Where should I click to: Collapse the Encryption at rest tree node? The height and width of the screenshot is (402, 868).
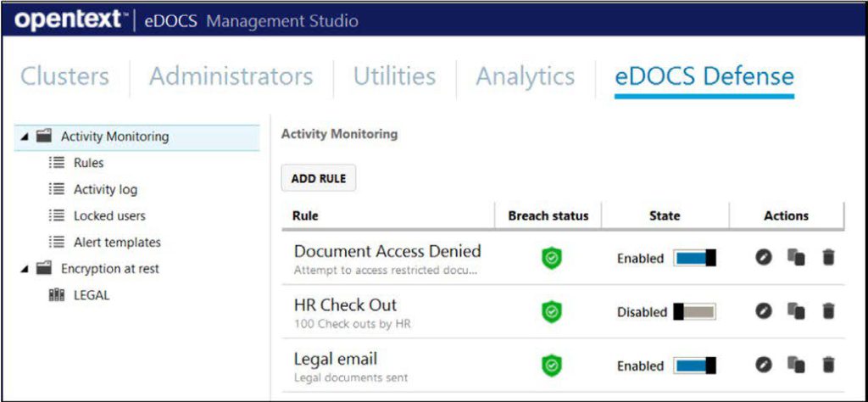(x=25, y=269)
